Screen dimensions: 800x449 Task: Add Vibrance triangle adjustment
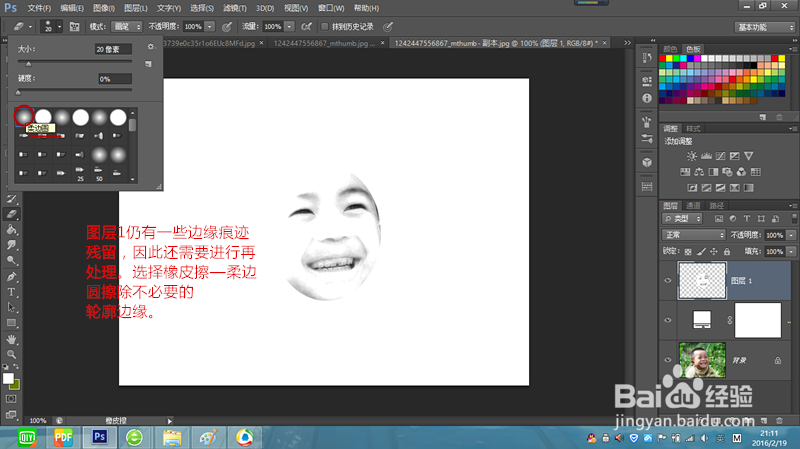tap(748, 156)
